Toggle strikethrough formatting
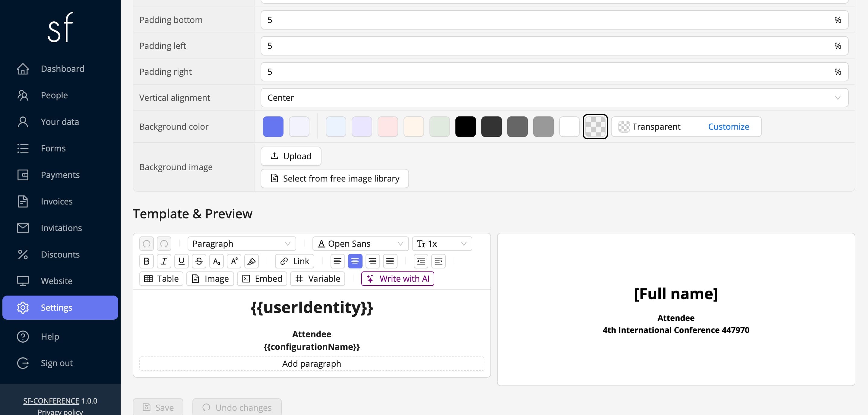 click(199, 261)
